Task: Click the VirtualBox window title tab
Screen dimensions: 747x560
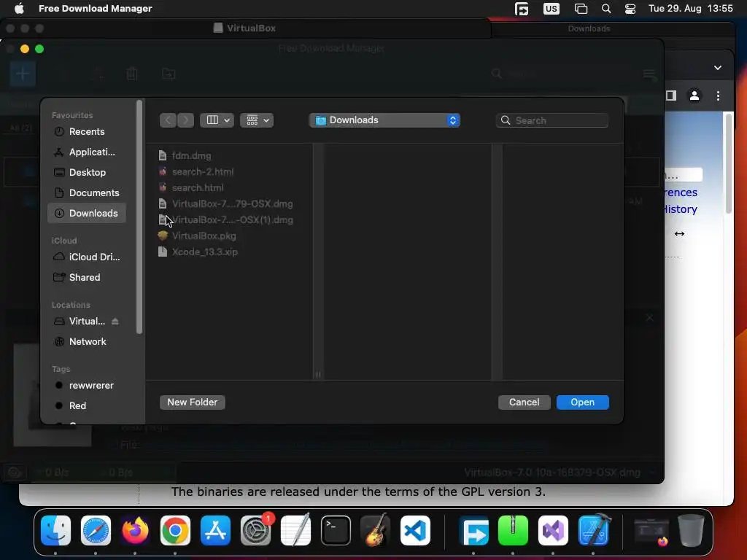Action: [x=245, y=28]
